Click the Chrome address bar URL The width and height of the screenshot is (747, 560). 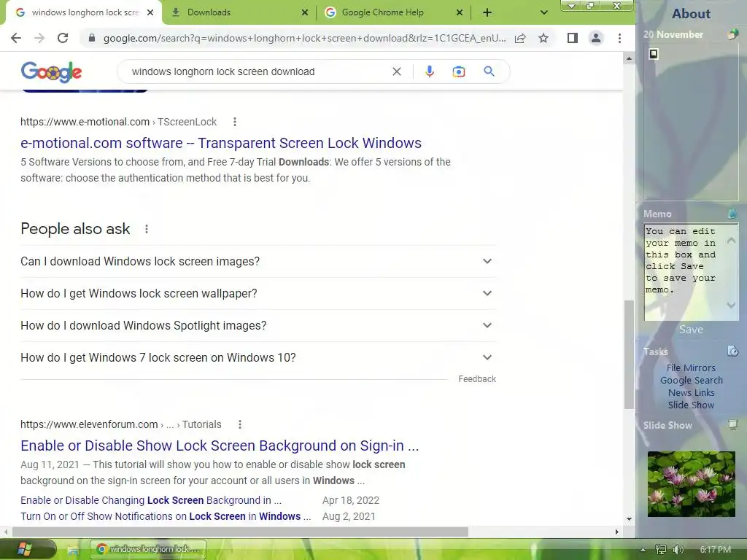pos(304,38)
